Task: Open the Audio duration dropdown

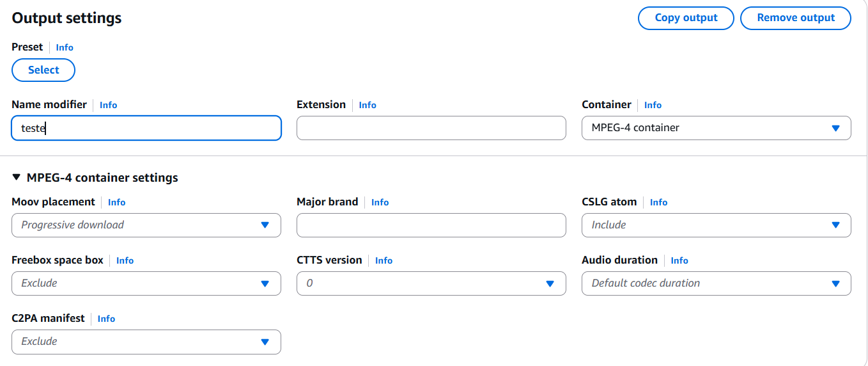Action: click(716, 283)
